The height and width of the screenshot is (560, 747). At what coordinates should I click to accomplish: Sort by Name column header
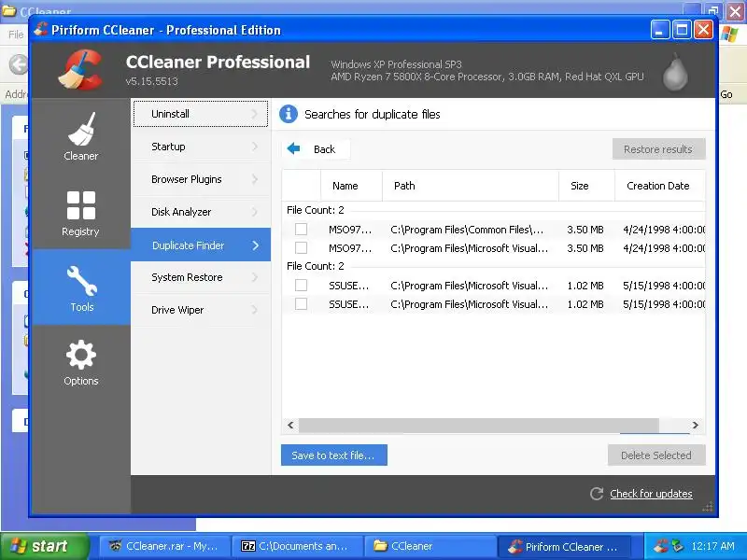tap(351, 186)
